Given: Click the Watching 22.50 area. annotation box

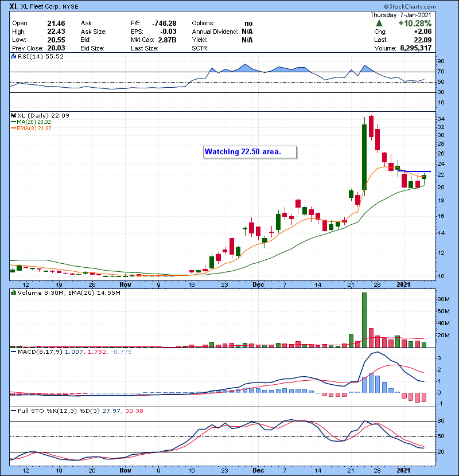Looking at the screenshot, I should (x=250, y=152).
